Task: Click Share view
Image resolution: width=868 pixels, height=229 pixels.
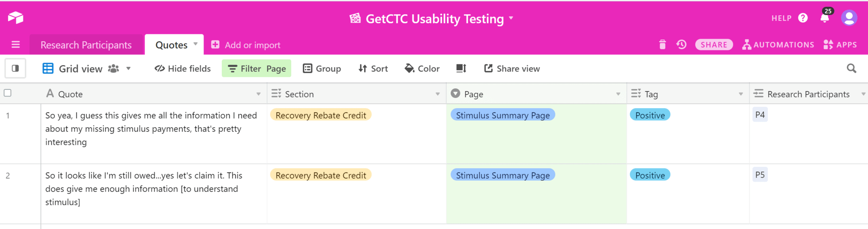Action: point(512,68)
